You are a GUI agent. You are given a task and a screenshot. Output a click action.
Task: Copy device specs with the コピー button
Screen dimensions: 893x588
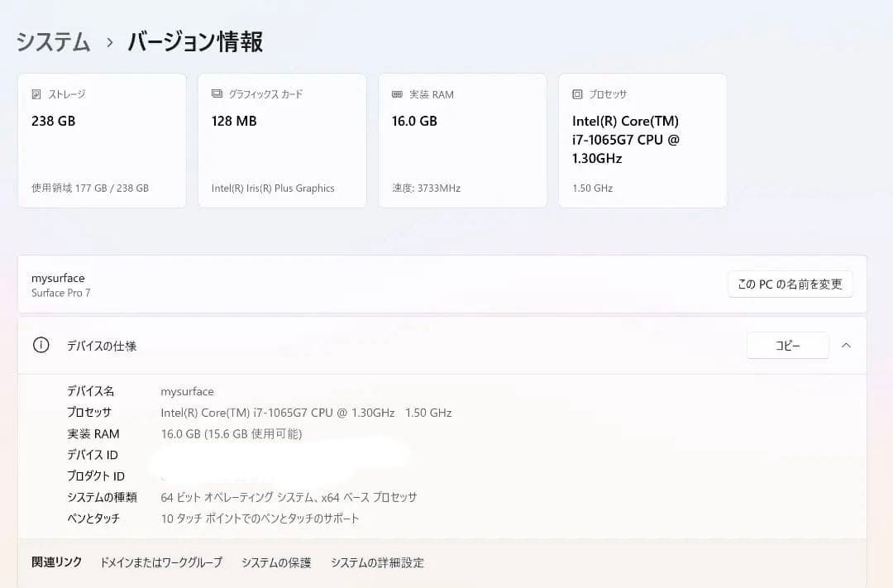coord(787,345)
